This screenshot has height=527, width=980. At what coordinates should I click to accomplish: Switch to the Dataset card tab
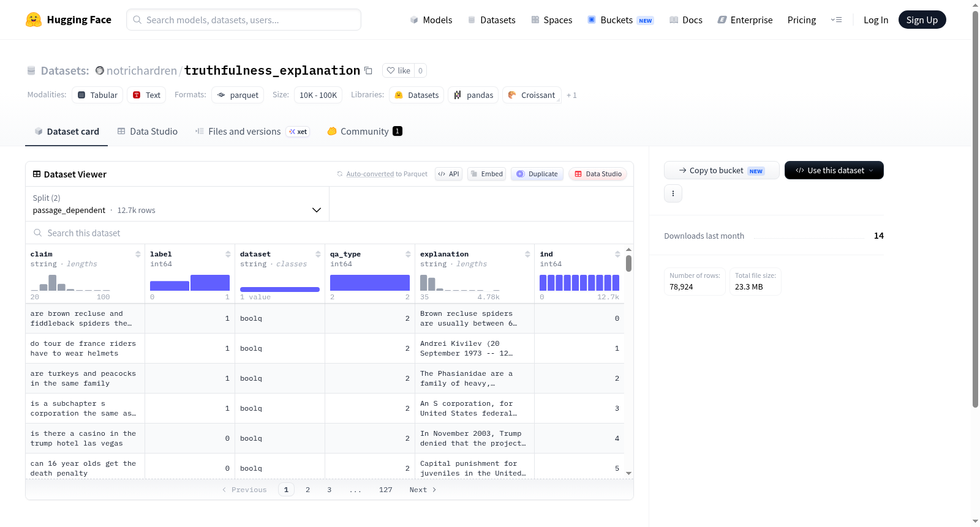point(66,131)
